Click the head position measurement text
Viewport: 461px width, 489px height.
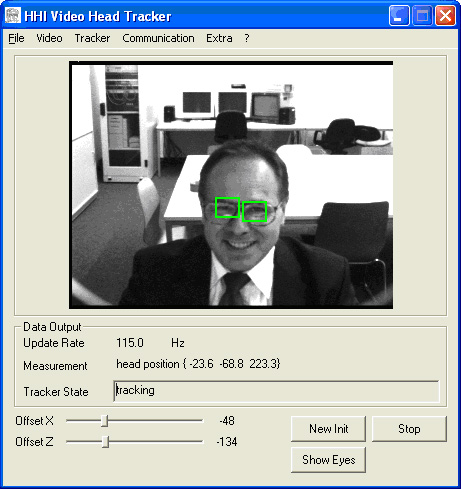198,364
